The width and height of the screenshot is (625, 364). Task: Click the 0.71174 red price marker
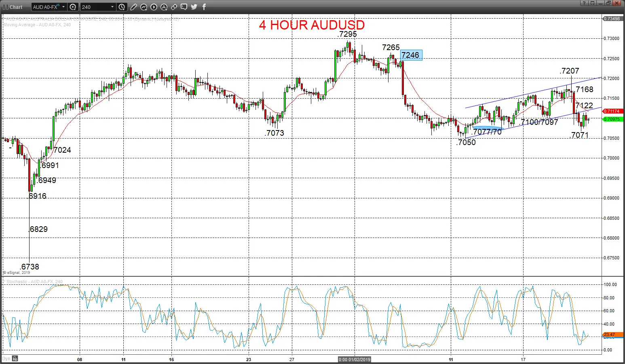[613, 111]
